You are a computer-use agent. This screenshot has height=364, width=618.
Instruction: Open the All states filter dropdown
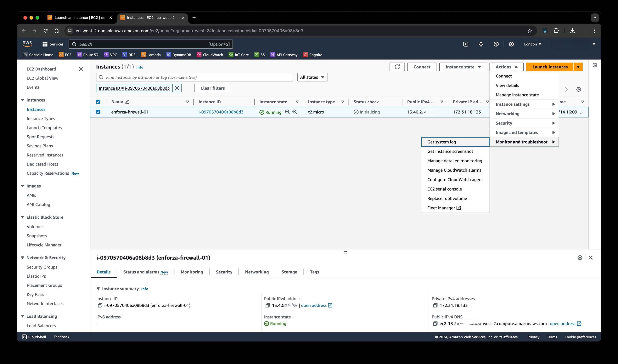coord(312,77)
